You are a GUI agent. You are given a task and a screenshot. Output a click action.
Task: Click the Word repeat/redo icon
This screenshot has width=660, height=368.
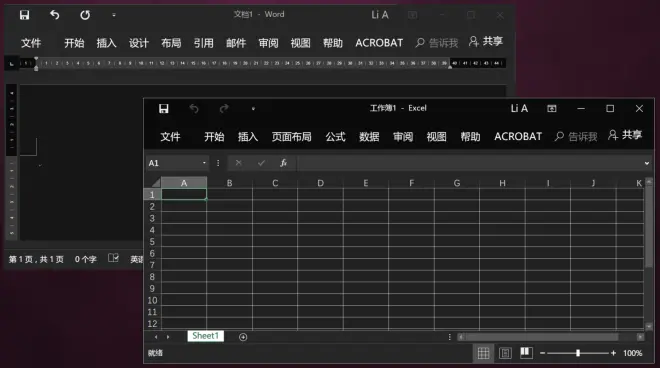click(x=85, y=15)
